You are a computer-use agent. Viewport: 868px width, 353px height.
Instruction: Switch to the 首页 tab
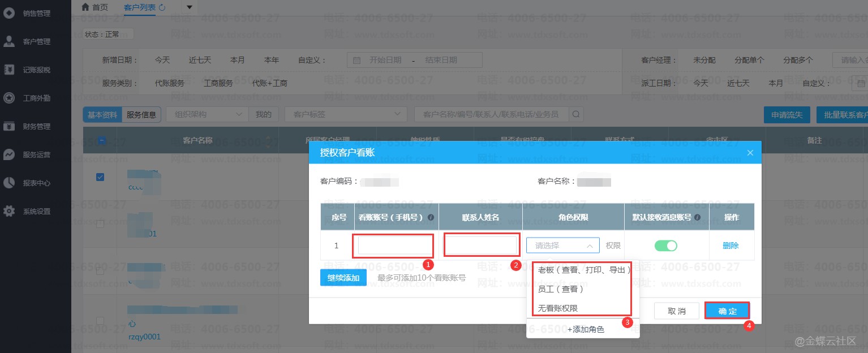click(94, 7)
